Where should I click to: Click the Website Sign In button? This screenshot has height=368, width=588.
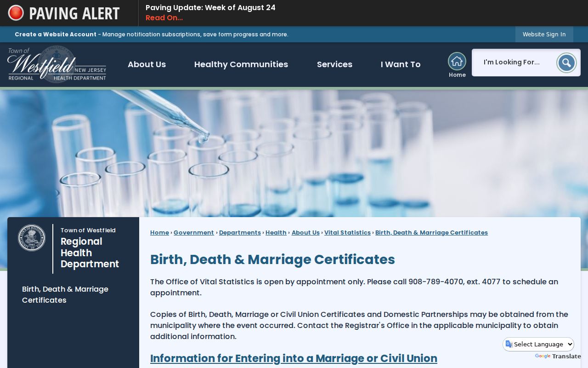(544, 34)
